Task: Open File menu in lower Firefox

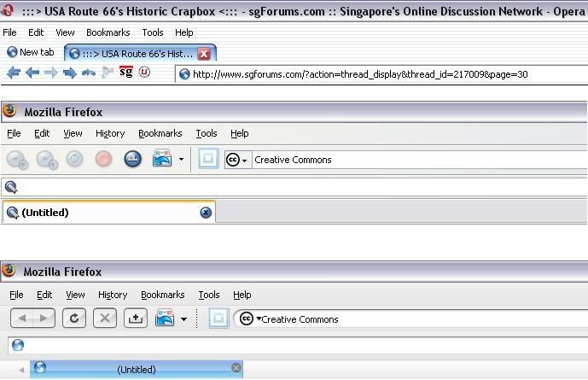Action: tap(16, 295)
